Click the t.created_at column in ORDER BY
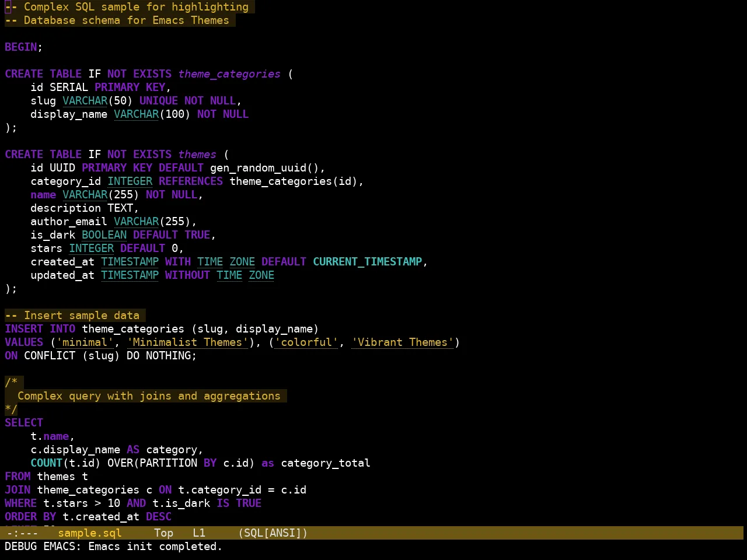 coord(101,516)
